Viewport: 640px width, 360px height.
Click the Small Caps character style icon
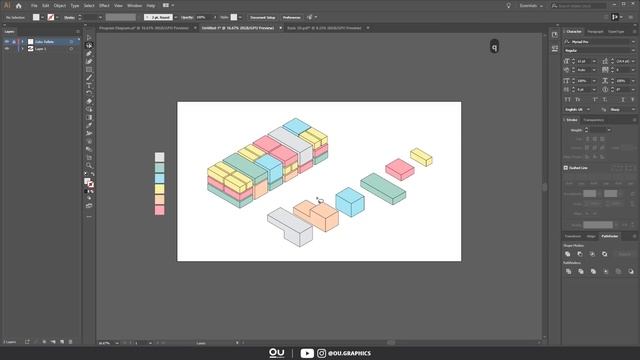(578, 100)
